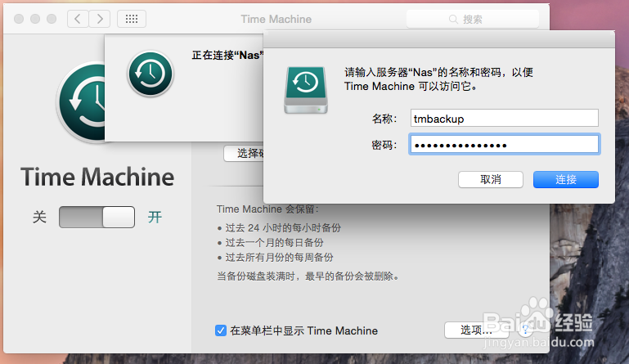This screenshot has width=629, height=364.
Task: Show all preferences with the grid icon
Action: point(132,19)
